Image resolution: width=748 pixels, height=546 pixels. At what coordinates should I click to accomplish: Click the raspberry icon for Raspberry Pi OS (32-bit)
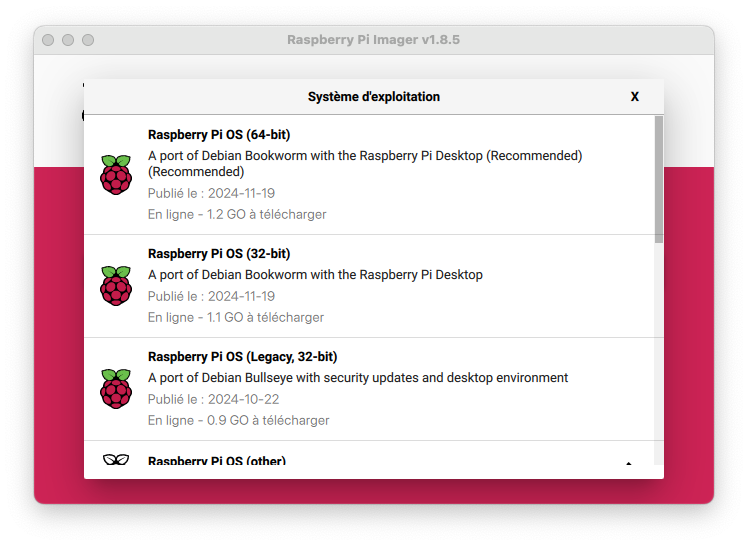116,286
